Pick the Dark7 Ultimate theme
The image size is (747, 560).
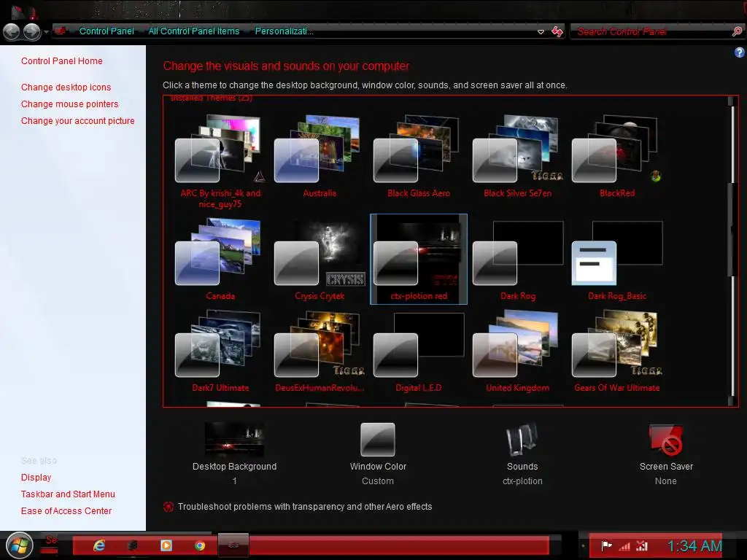pos(220,351)
